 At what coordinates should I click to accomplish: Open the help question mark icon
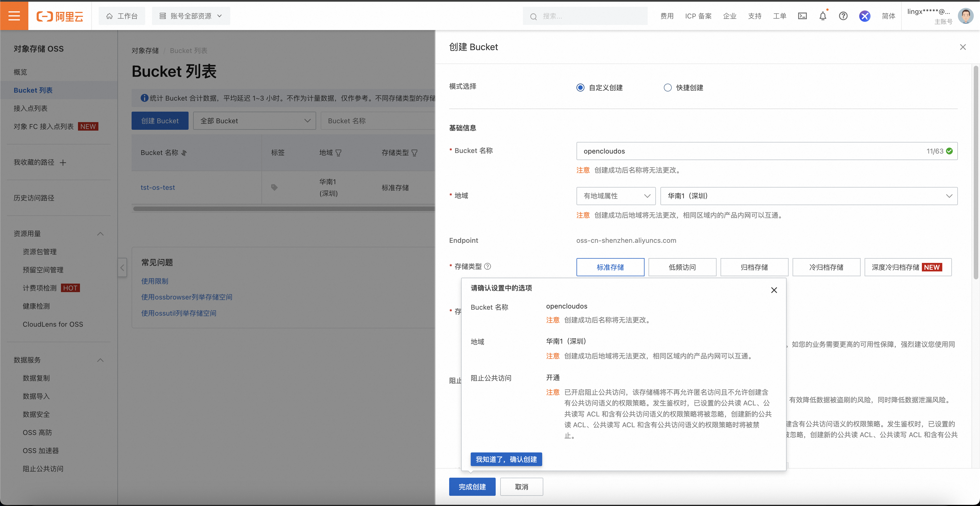click(843, 16)
